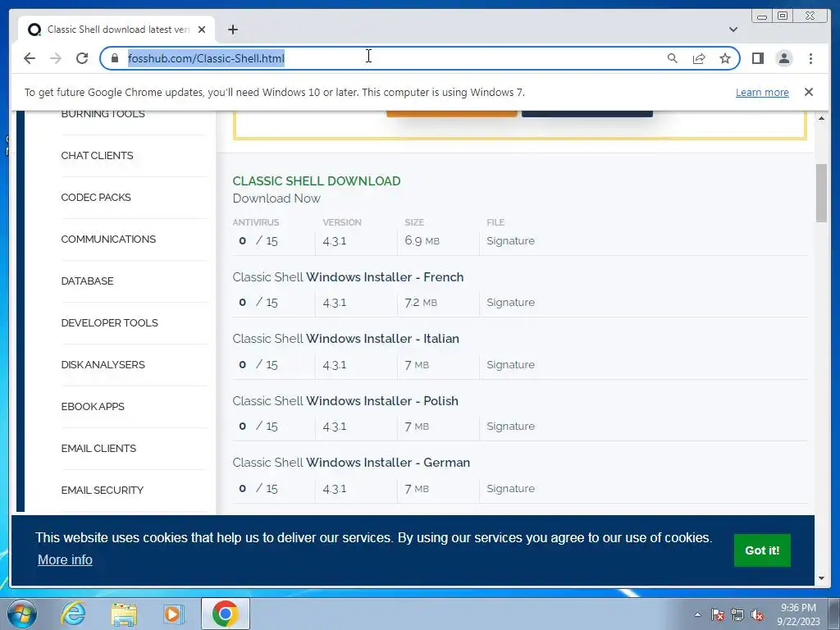Open Database category
Image resolution: width=840 pixels, height=630 pixels.
coord(87,281)
